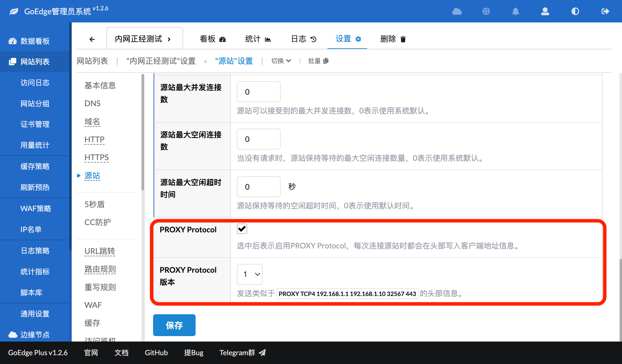Click the settings list scrollbar

click(142, 133)
